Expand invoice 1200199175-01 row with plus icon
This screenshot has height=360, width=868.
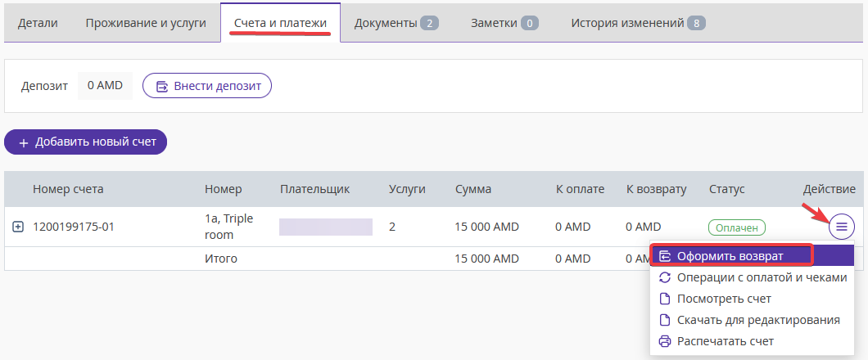(18, 226)
